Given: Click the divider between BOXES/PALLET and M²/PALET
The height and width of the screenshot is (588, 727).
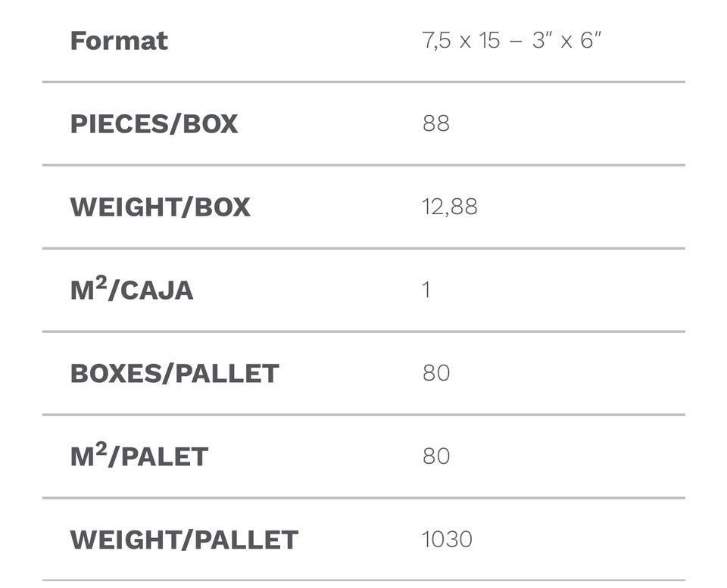Looking at the screenshot, I should pos(363,415).
